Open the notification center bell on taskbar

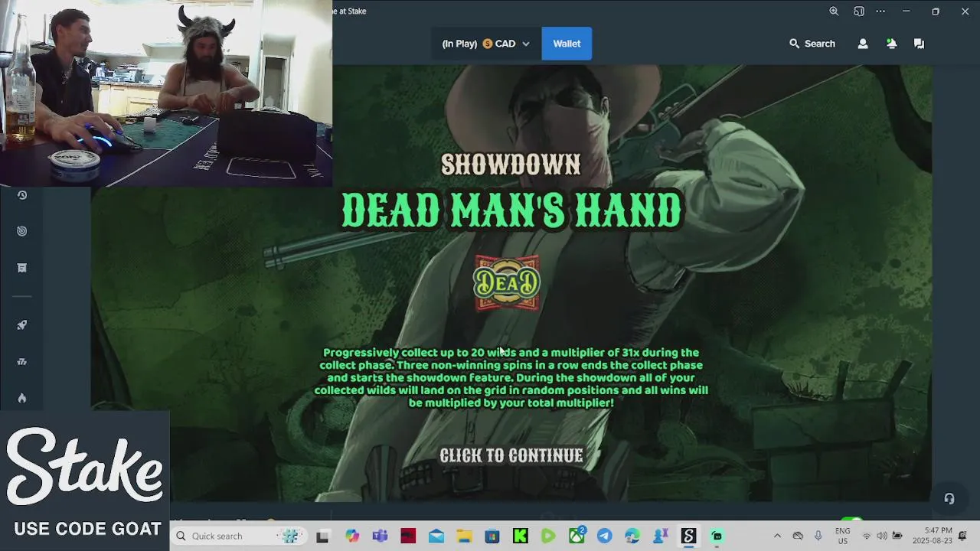[963, 536]
